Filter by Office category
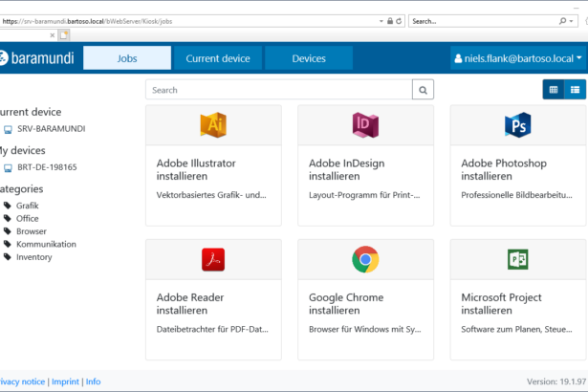 tap(28, 218)
